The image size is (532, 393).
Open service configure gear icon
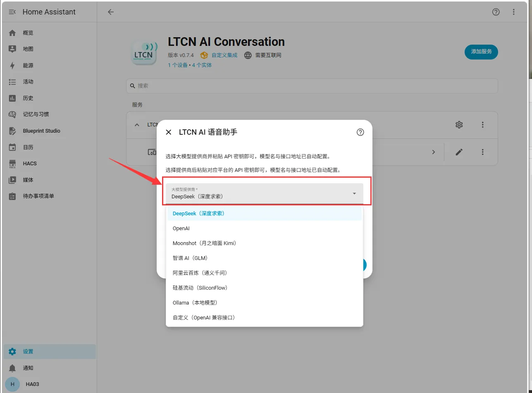tap(459, 124)
